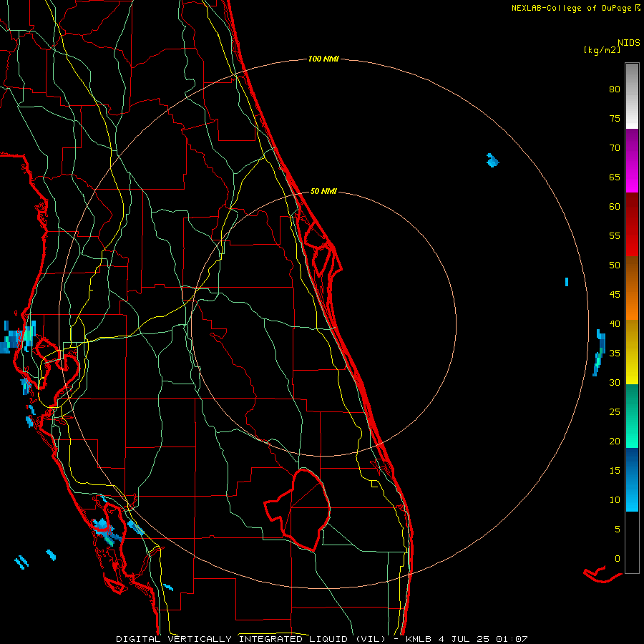This screenshot has height=644, width=644.
Task: Click the [kg/m2] units label
Action: point(602,50)
